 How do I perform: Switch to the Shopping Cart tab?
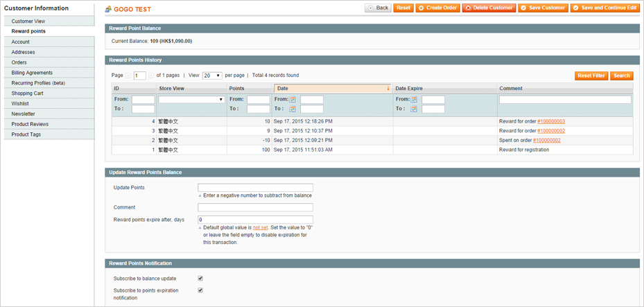(27, 94)
